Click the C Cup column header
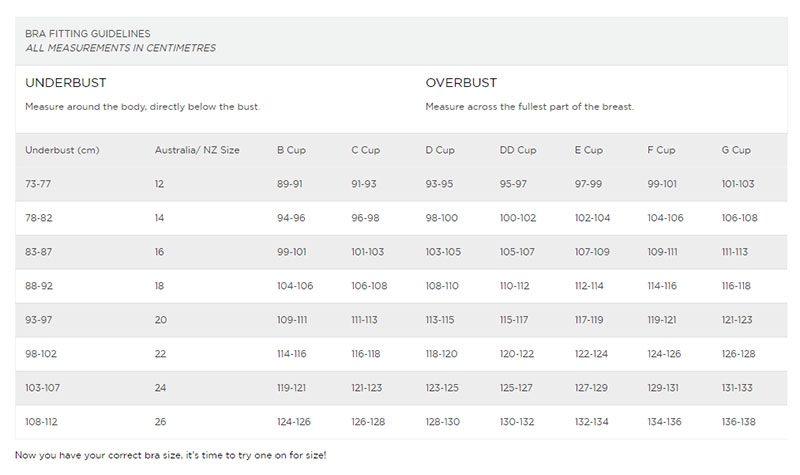 (365, 150)
